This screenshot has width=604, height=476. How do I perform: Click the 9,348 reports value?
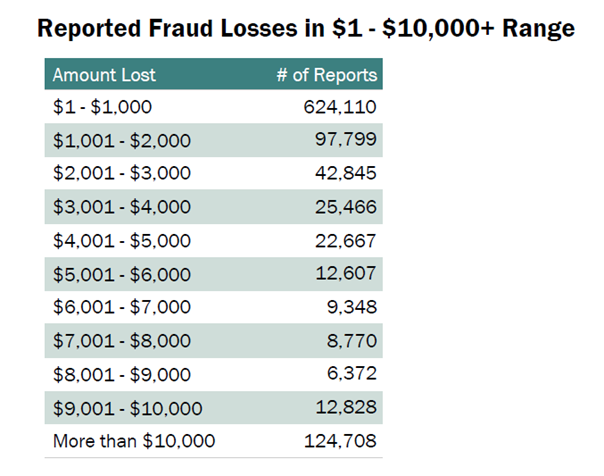pyautogui.click(x=352, y=307)
